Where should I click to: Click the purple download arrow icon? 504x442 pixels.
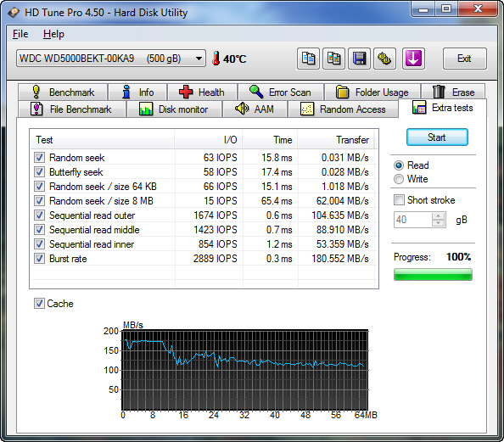413,59
